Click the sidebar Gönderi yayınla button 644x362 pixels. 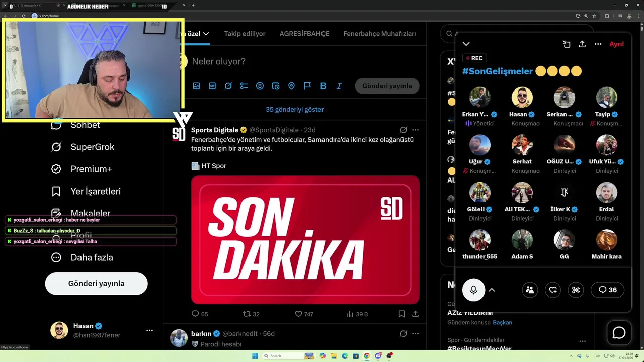(x=96, y=283)
